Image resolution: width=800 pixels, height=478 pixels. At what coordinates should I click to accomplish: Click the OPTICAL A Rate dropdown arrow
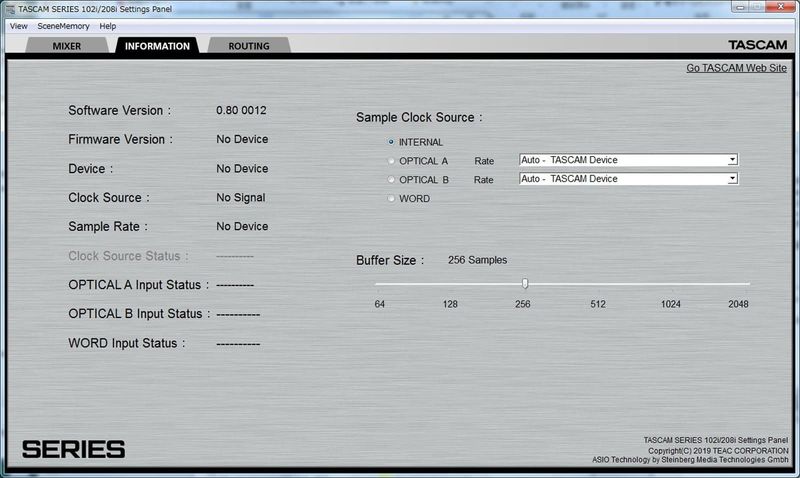point(733,160)
